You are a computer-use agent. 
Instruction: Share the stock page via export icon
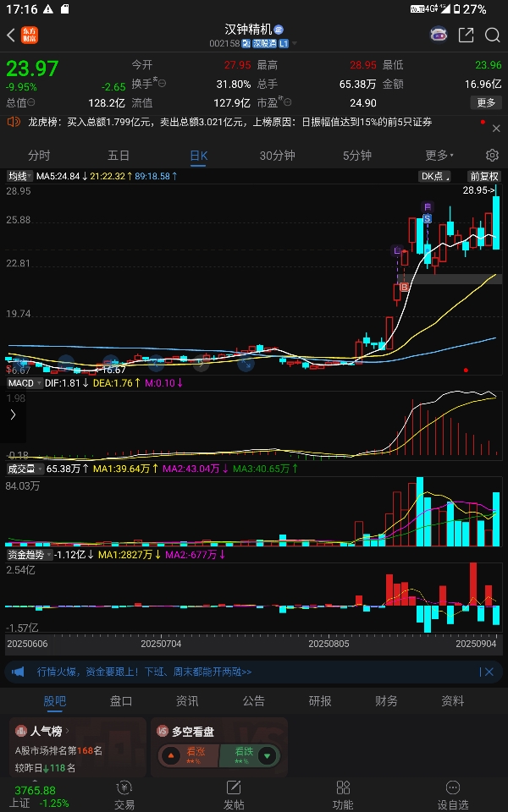(x=466, y=36)
